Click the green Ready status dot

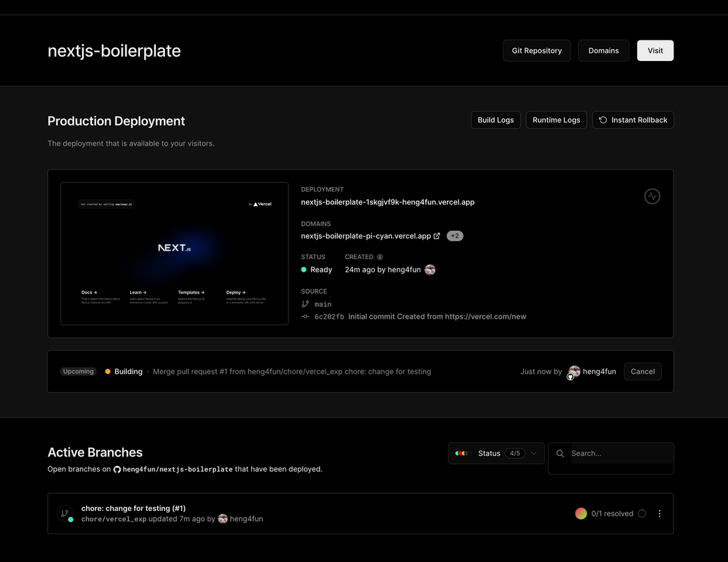pos(304,270)
